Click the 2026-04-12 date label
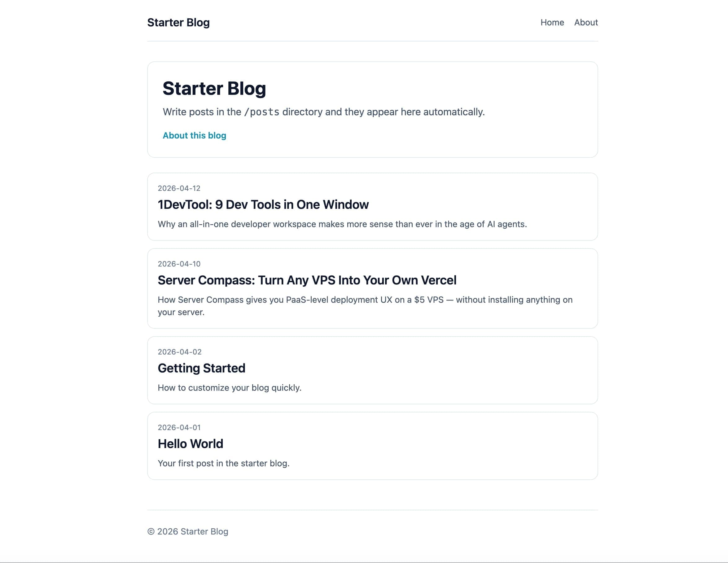 tap(179, 188)
